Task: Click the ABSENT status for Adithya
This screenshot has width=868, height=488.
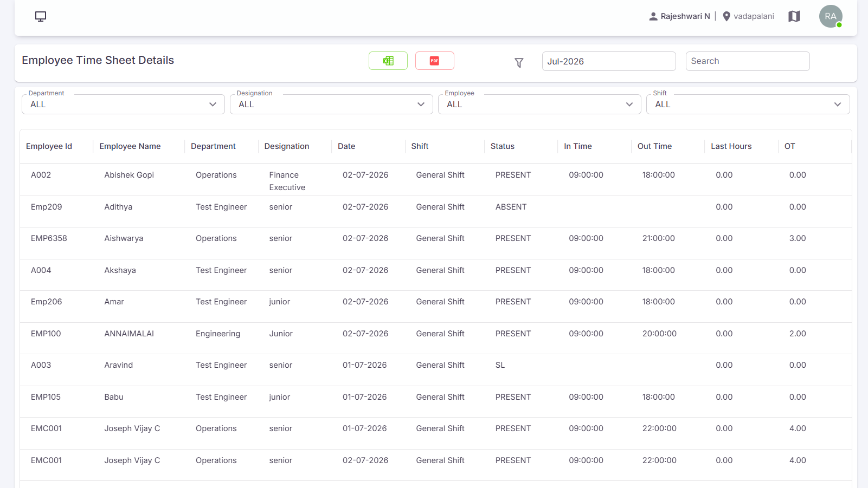Action: pyautogui.click(x=511, y=207)
